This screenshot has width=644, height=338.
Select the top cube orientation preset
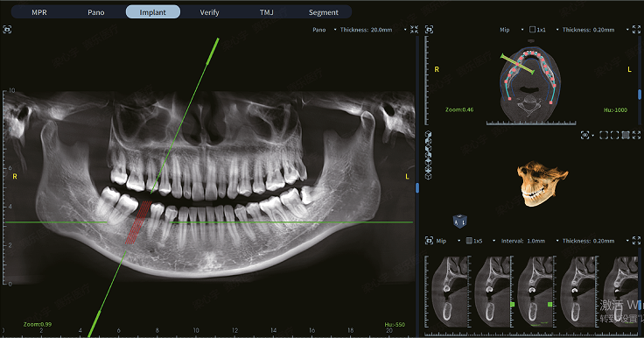point(428,135)
